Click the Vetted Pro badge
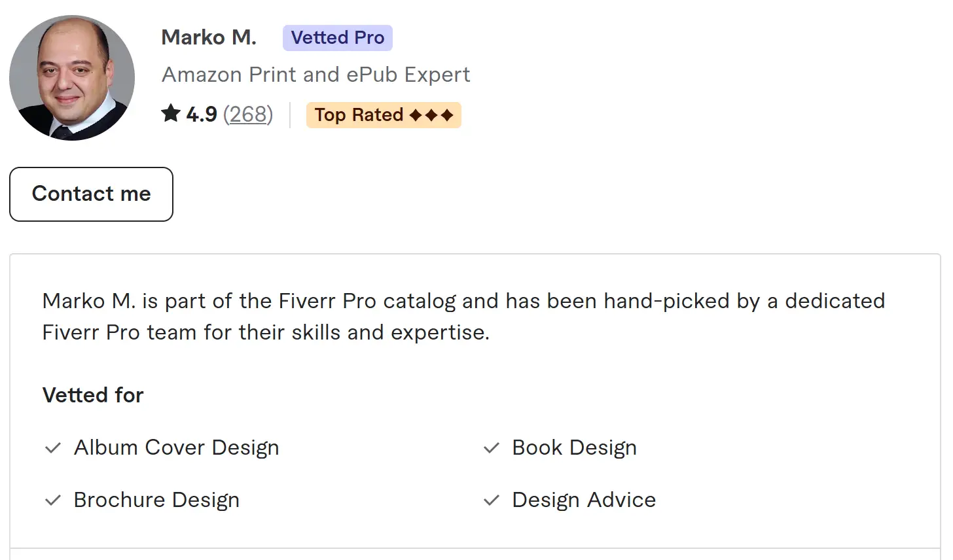This screenshot has width=953, height=560. pos(338,38)
